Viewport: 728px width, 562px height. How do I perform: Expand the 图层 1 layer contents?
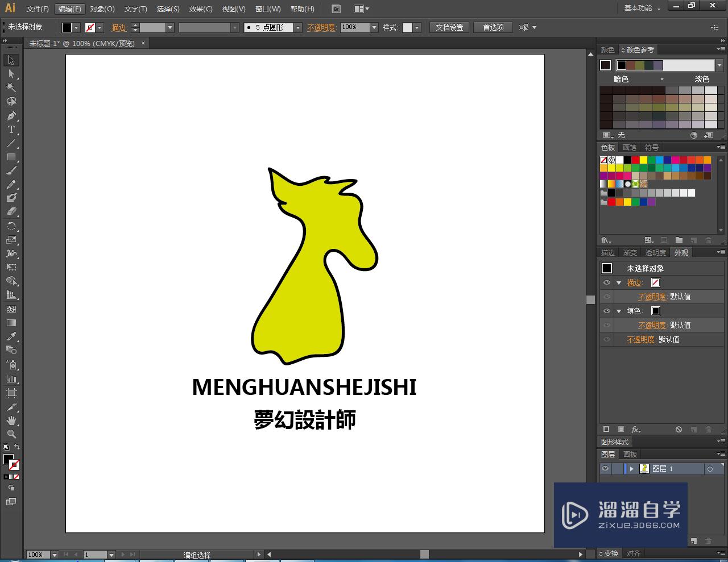point(631,469)
